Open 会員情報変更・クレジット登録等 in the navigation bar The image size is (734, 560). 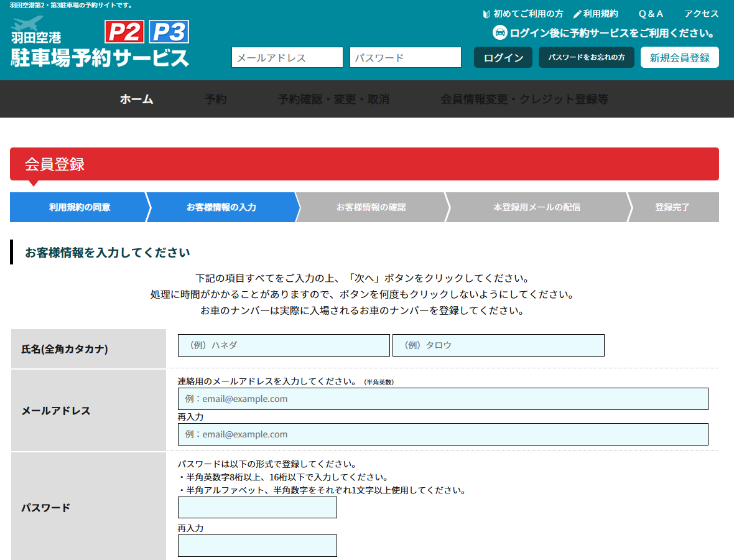tap(523, 99)
